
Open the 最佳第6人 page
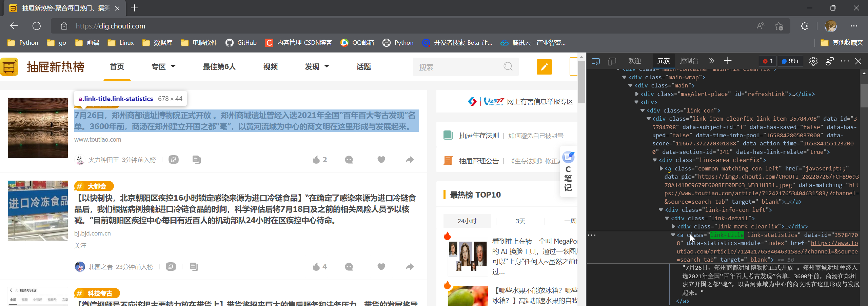click(x=219, y=67)
